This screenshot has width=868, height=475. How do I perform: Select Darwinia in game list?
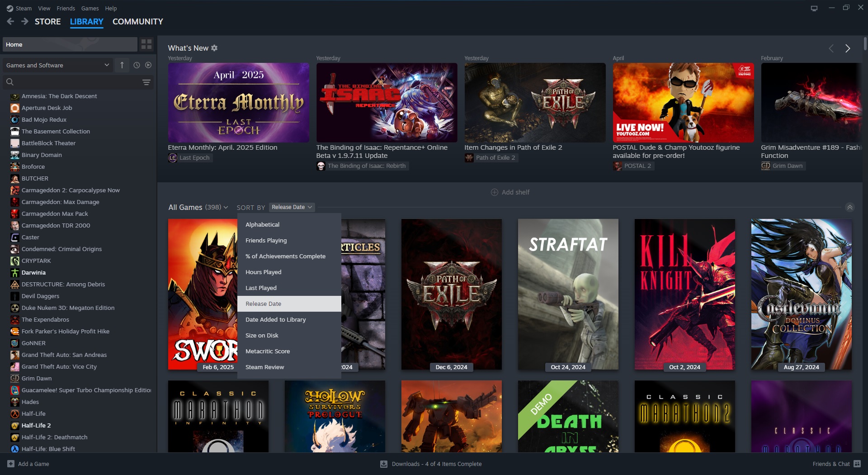tap(33, 272)
